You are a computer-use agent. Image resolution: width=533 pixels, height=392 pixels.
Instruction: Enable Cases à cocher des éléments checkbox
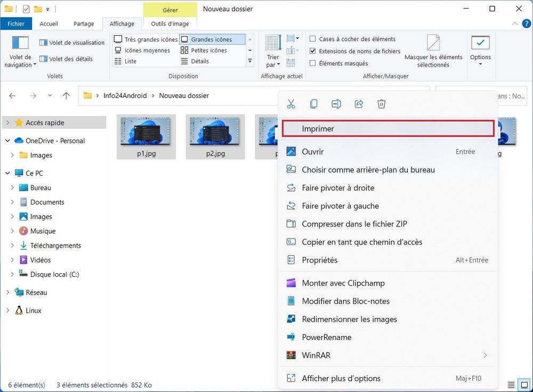coord(313,39)
